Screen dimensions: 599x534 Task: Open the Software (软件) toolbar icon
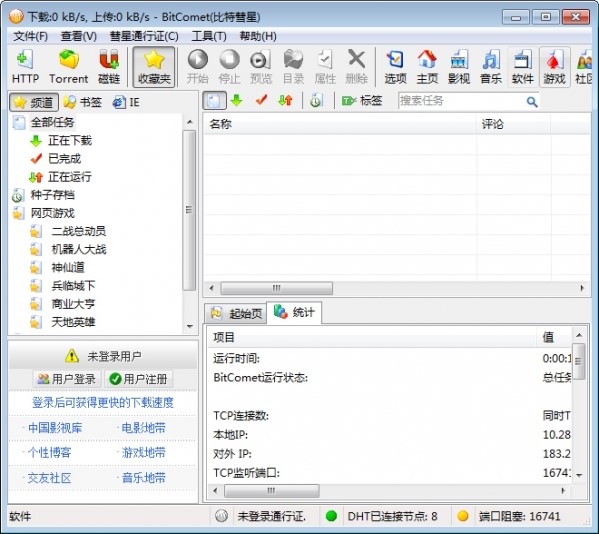523,67
